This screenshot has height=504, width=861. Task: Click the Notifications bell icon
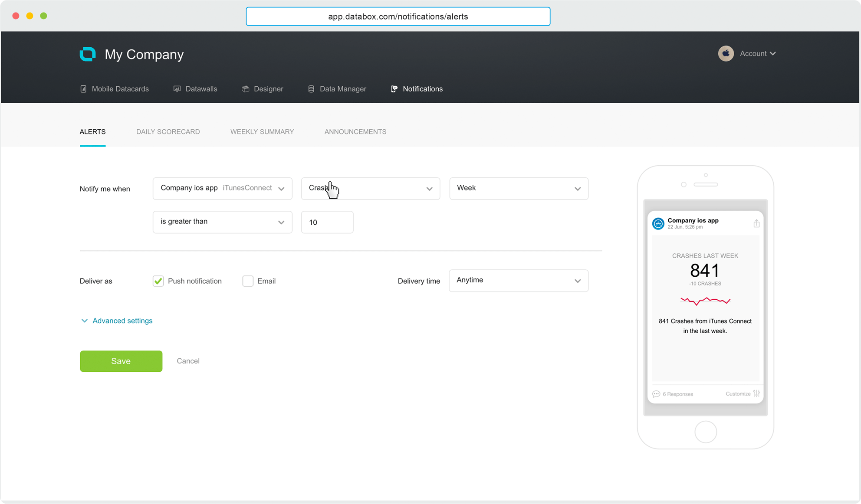click(x=394, y=89)
